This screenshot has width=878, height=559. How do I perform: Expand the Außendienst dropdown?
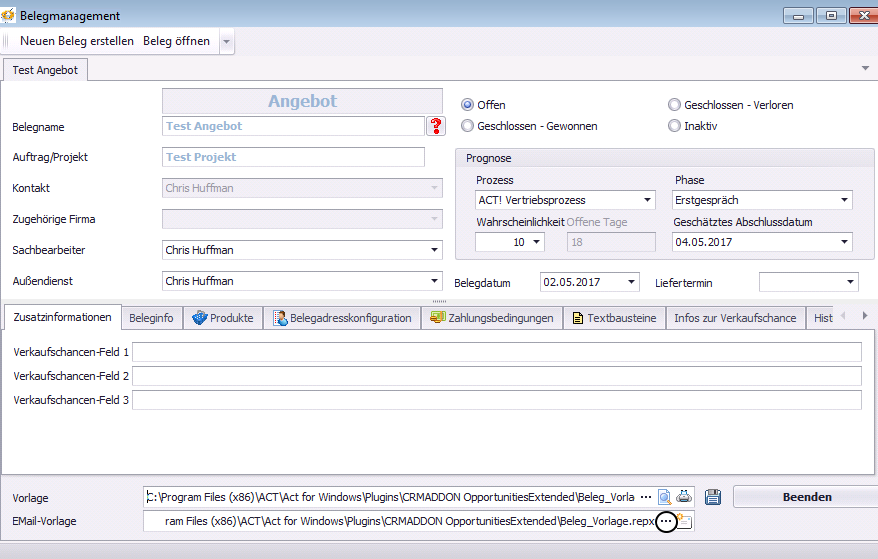[434, 281]
